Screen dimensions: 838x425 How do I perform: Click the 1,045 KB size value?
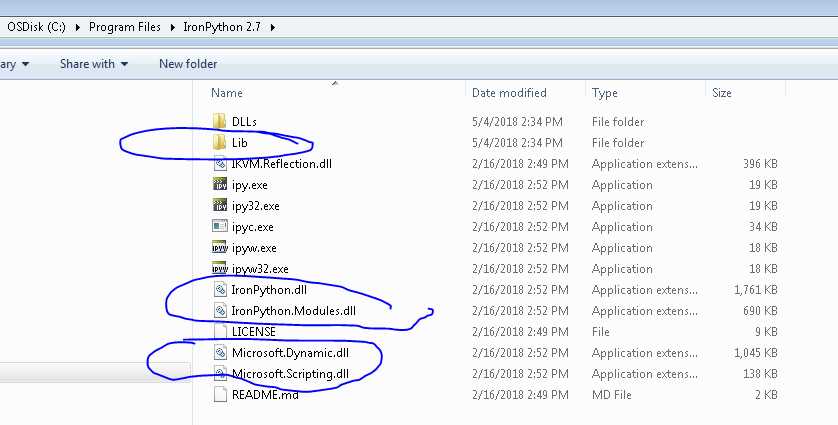(755, 353)
